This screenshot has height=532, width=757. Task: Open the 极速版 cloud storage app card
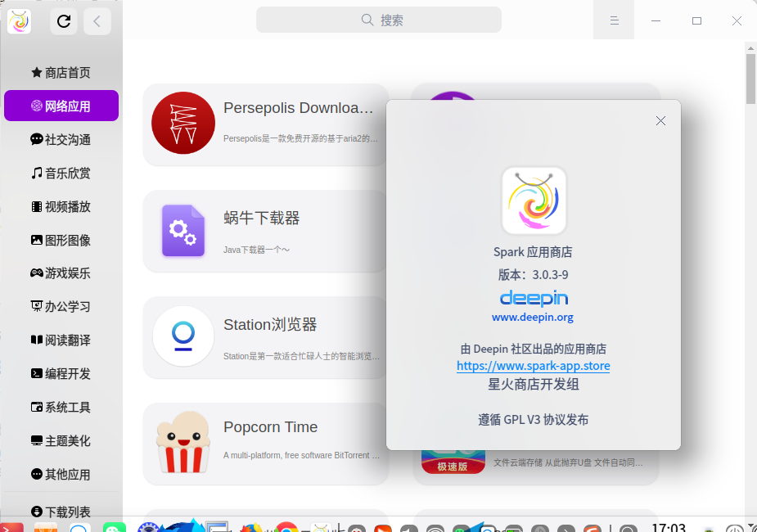[536, 467]
